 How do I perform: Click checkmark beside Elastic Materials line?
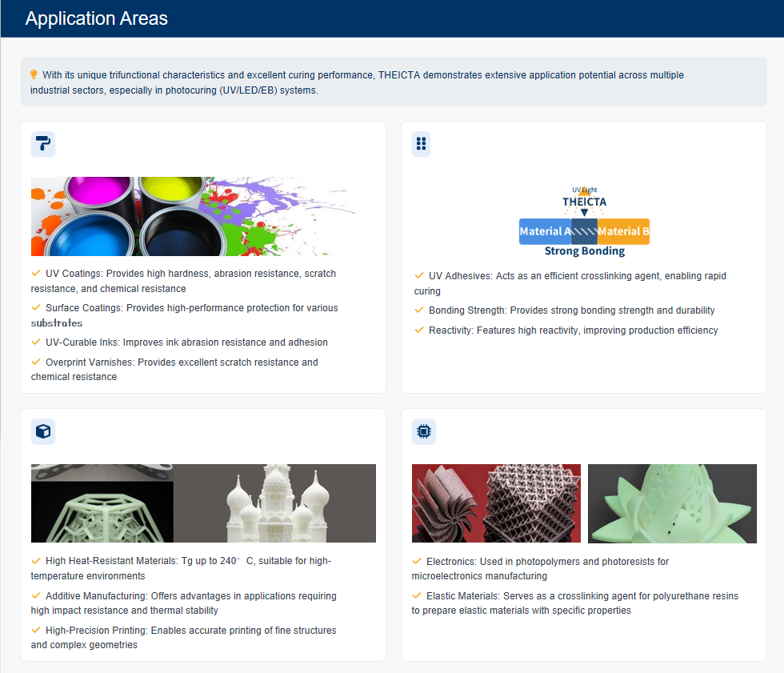coord(417,595)
